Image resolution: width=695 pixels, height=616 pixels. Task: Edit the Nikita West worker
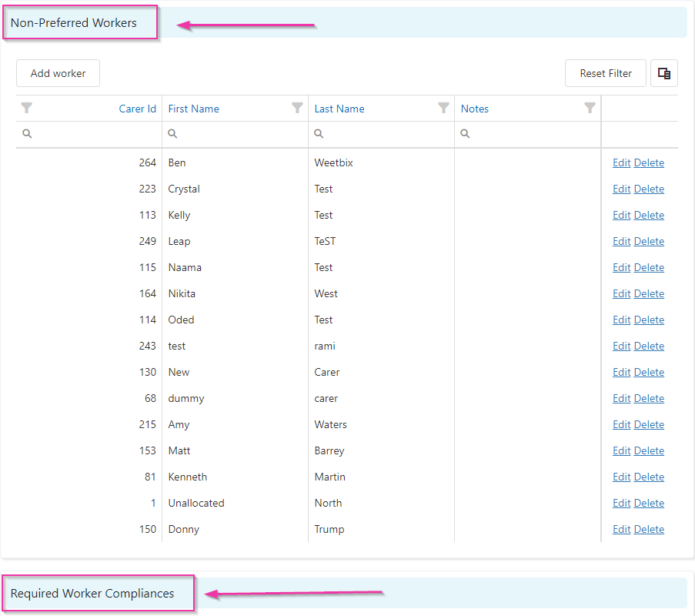[621, 293]
